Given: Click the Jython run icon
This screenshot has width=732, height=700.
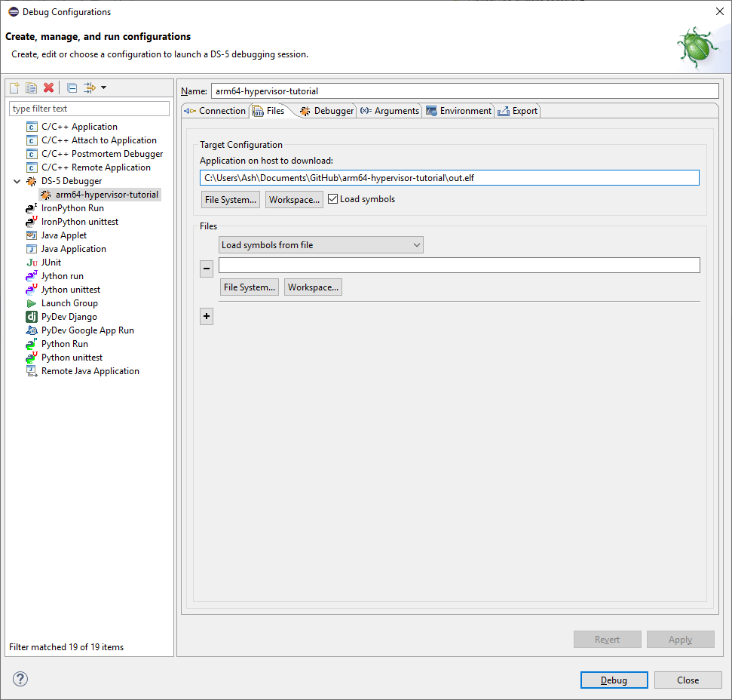Looking at the screenshot, I should pyautogui.click(x=31, y=276).
